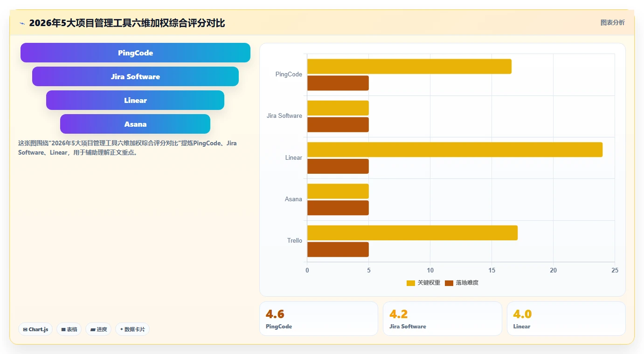Click the x-axis tick label 10
This screenshot has width=644, height=354.
[x=430, y=270]
